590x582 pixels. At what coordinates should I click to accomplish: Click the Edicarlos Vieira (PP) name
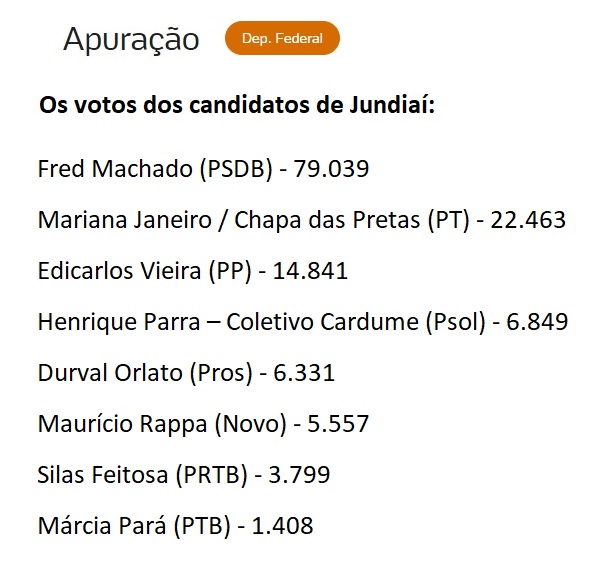[144, 271]
